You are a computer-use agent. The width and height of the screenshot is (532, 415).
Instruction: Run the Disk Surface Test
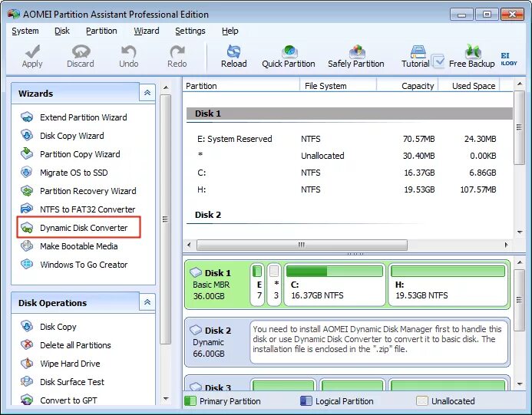[x=72, y=382]
